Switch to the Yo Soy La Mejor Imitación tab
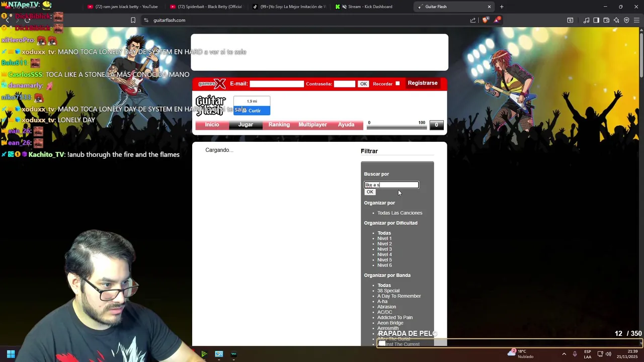Screen dimensions: 644x362 289,7
